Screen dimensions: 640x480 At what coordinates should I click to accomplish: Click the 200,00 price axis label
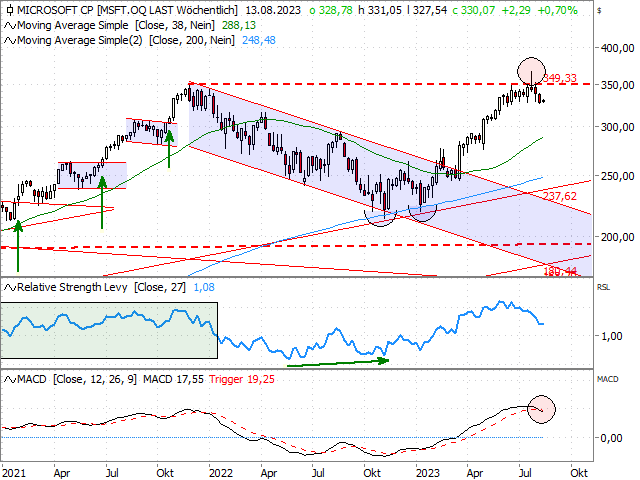(x=617, y=237)
